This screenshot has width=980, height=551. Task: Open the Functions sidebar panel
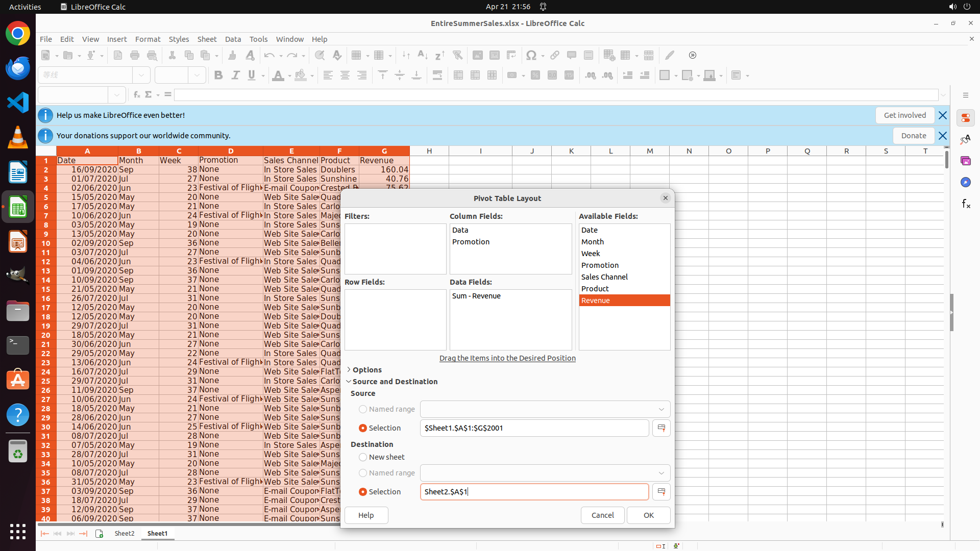pos(966,204)
